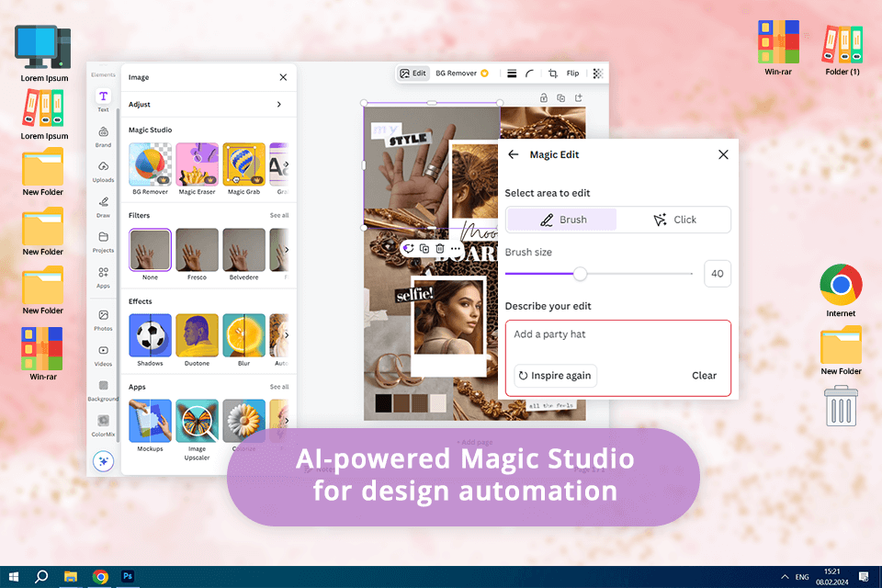The width and height of the screenshot is (882, 588).
Task: Apply the Fresco filter
Action: point(197,254)
